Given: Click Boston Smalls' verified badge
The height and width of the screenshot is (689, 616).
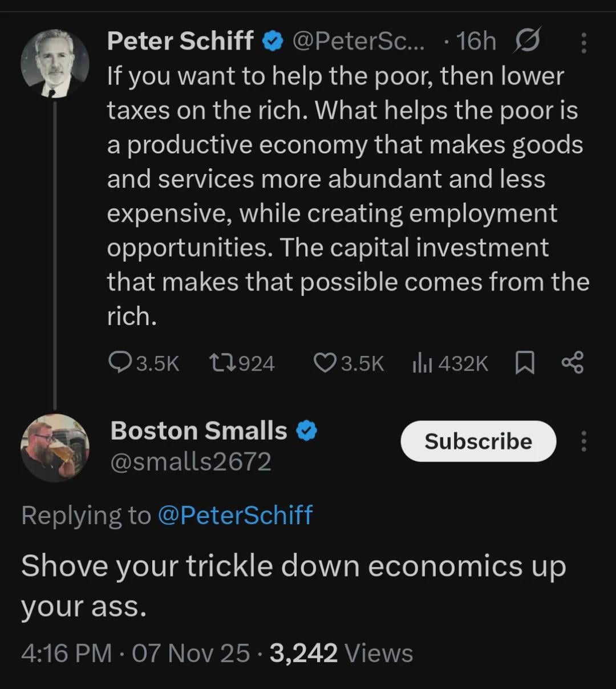Looking at the screenshot, I should pos(307,431).
